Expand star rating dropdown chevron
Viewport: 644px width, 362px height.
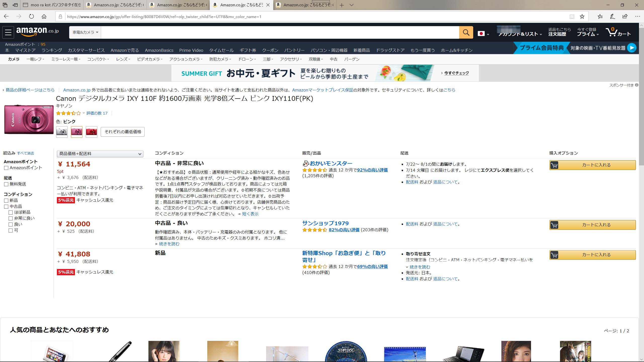click(x=84, y=113)
